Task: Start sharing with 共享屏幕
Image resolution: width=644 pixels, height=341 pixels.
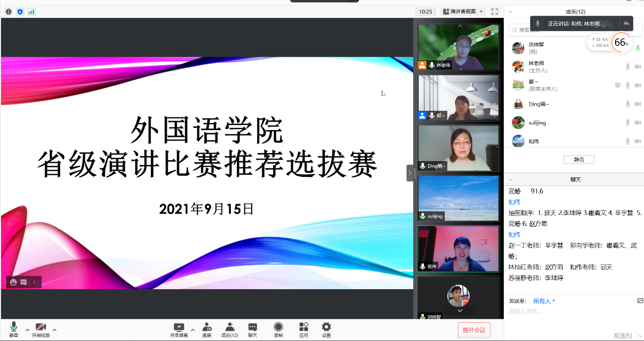Action: 179,329
